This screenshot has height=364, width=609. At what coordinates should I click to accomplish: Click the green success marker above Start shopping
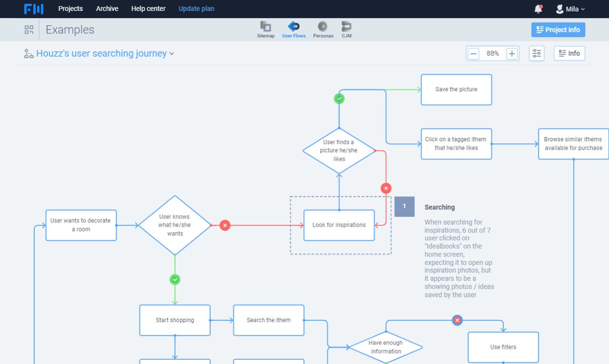click(x=175, y=280)
